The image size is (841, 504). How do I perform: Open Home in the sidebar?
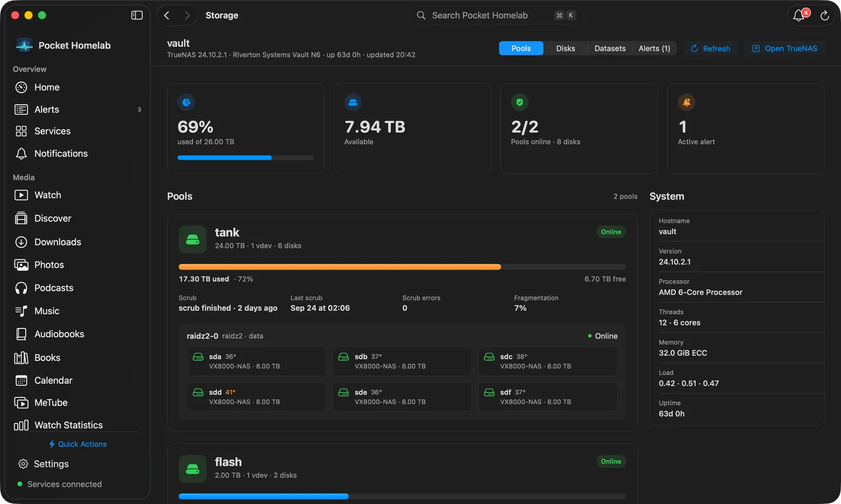pos(77,87)
